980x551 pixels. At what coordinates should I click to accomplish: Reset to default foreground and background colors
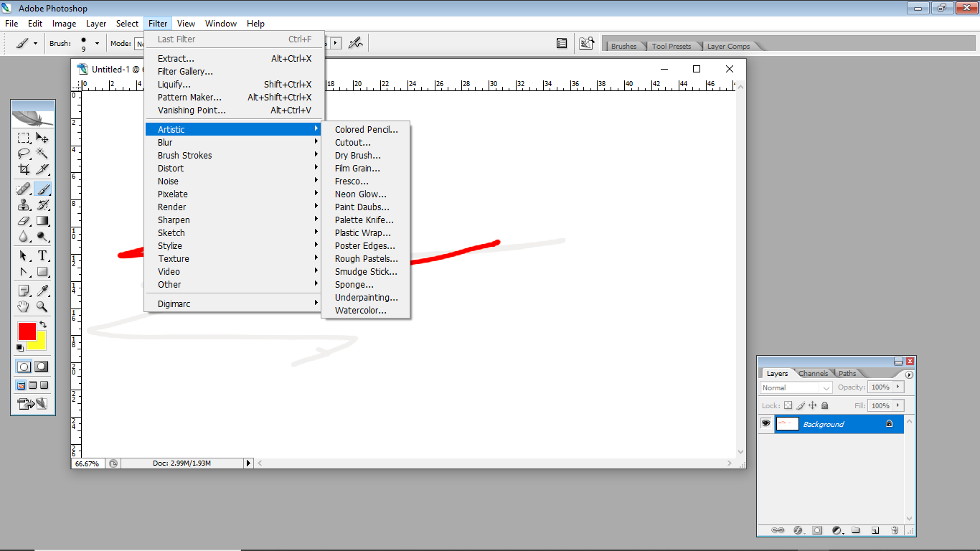tap(20, 347)
